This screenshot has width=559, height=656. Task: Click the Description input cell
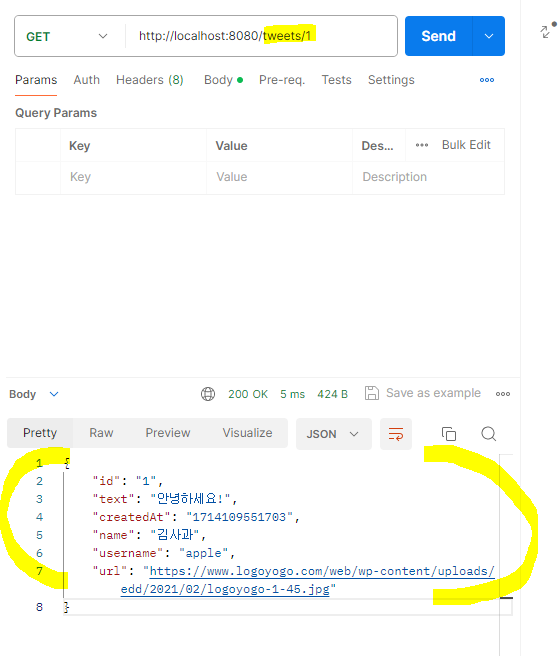[428, 177]
